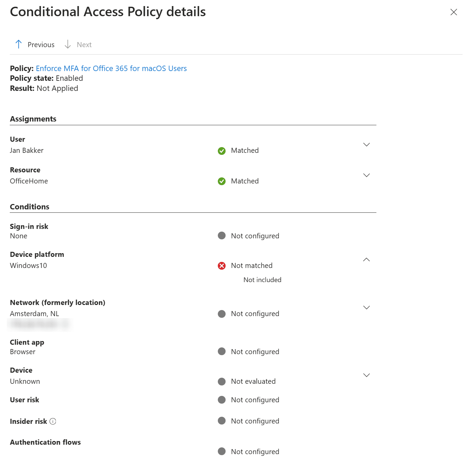Click the Previous up-arrow icon
The height and width of the screenshot is (476, 471).
coord(19,44)
